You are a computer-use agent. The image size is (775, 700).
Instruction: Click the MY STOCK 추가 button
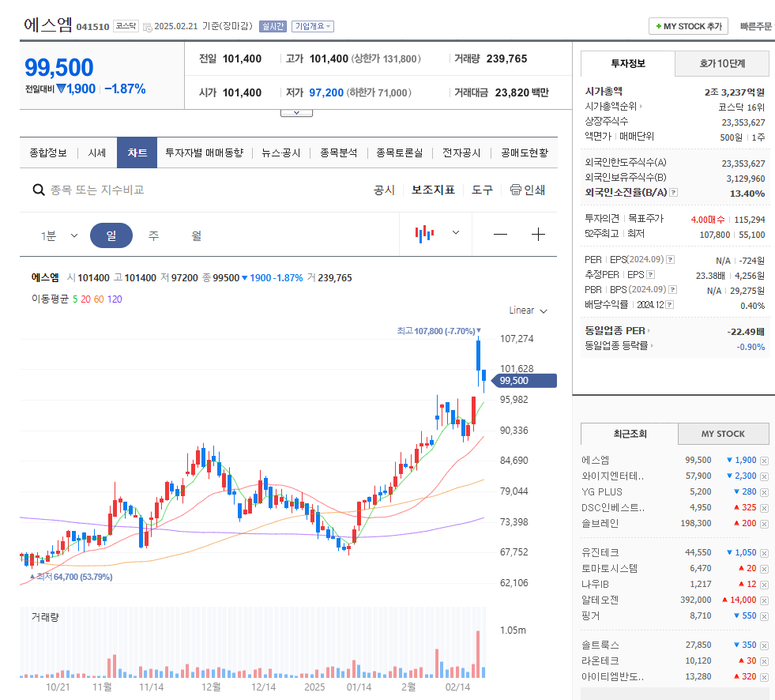click(688, 26)
